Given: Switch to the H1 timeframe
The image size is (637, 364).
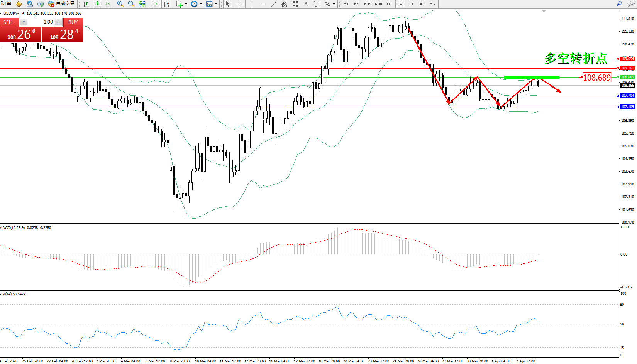Looking at the screenshot, I should click(x=389, y=4).
